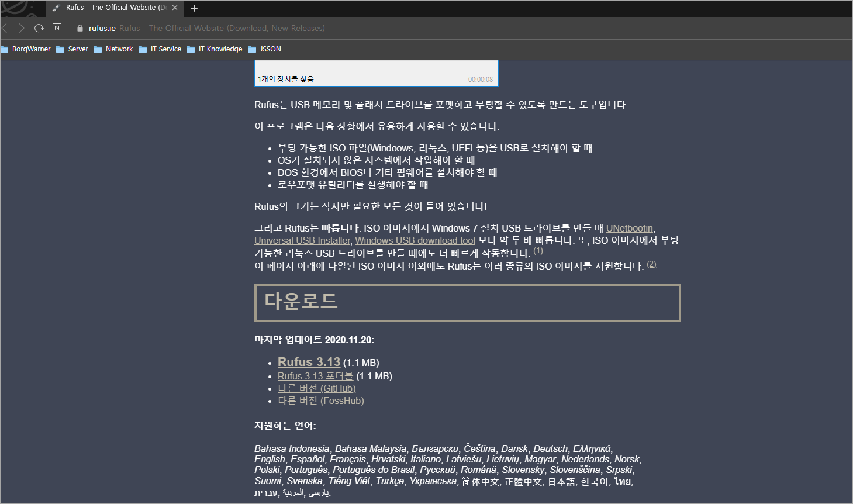Open the Network bookmarks folder

tap(113, 49)
